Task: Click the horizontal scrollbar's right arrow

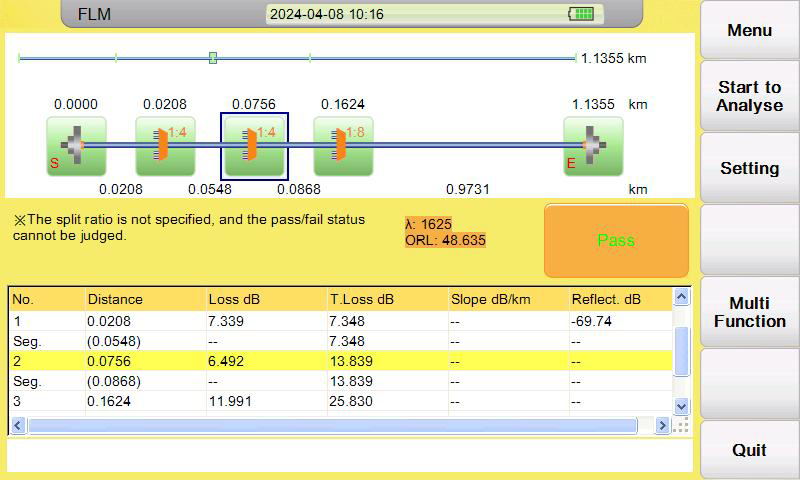Action: (x=662, y=425)
